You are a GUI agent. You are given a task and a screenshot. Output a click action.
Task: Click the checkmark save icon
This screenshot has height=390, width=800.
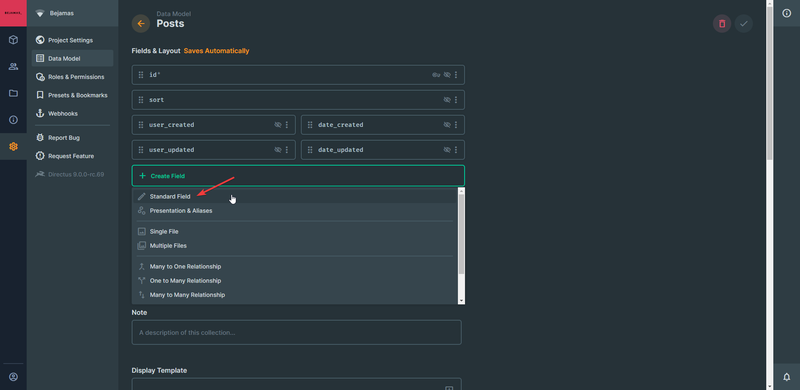[744, 23]
